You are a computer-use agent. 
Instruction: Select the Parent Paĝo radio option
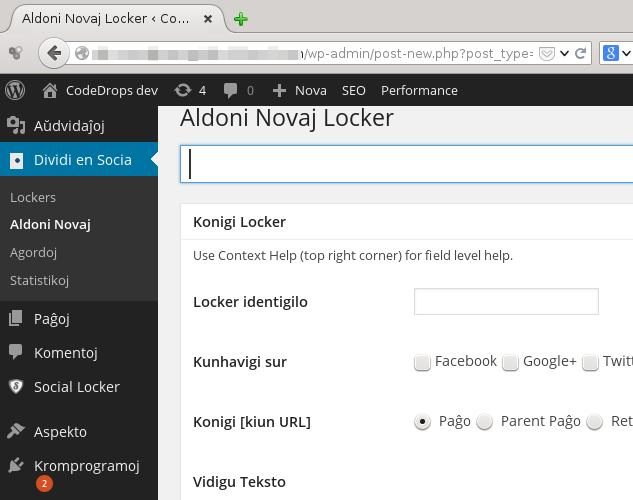click(x=485, y=422)
